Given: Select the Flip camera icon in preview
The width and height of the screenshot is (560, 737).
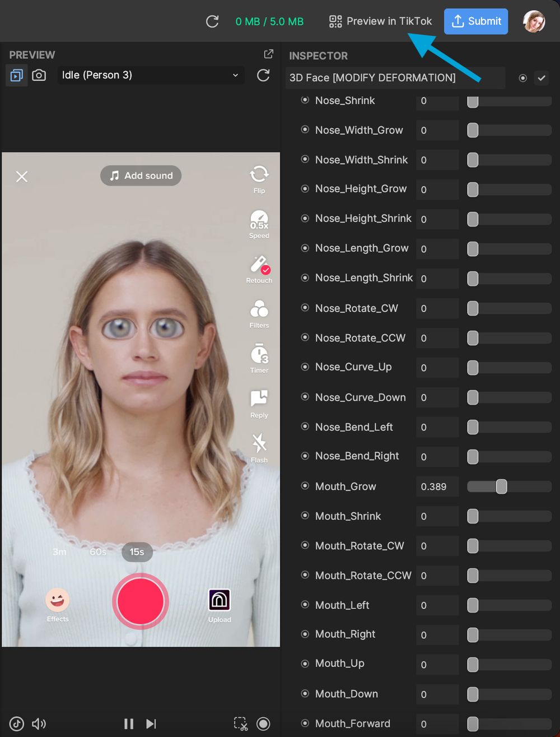Looking at the screenshot, I should 259,175.
